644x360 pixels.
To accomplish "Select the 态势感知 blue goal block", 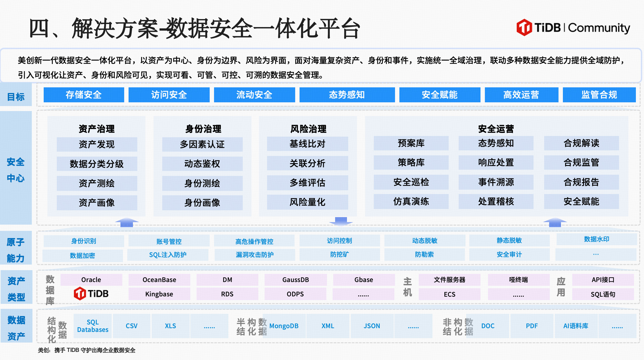I will click(347, 95).
